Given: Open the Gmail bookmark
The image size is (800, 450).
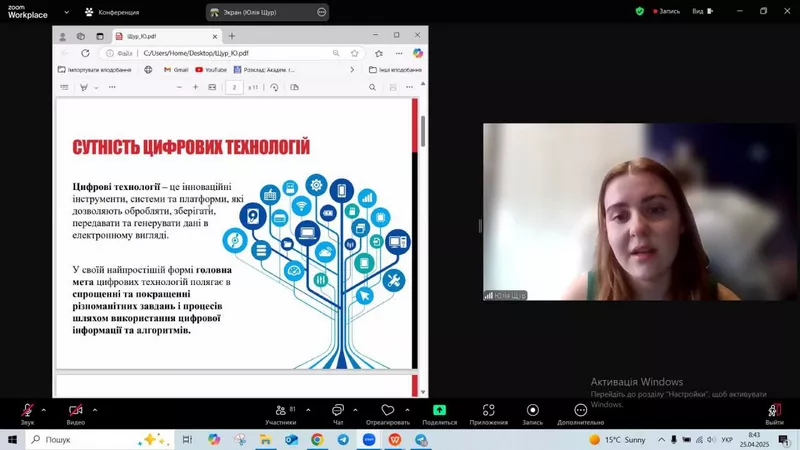Looking at the screenshot, I should [x=176, y=70].
